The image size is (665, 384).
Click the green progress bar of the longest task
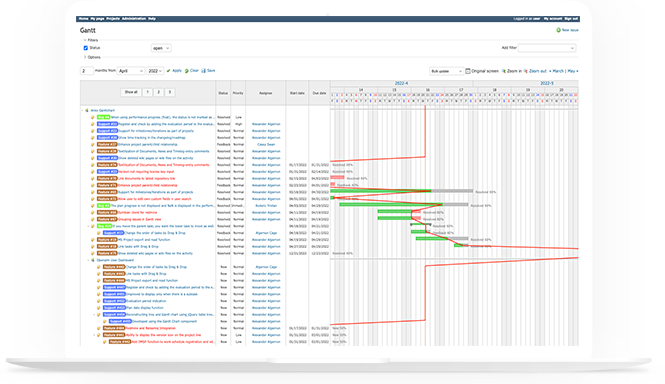[x=381, y=191]
